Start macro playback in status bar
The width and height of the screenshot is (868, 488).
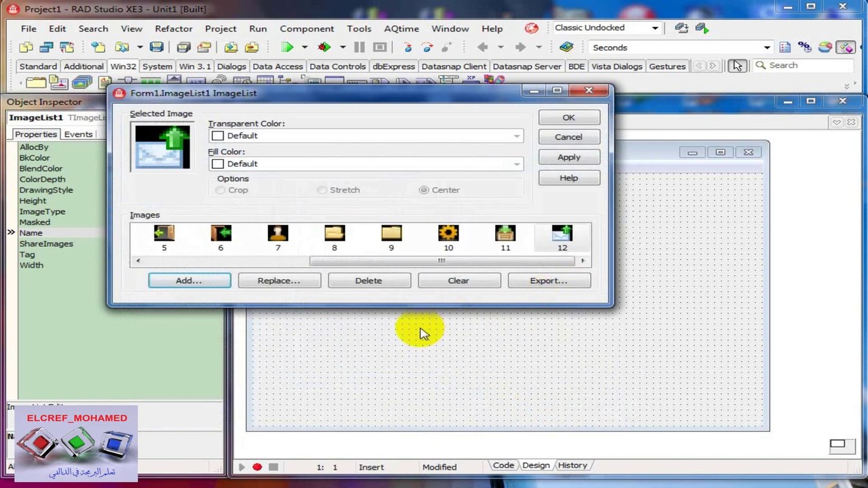pyautogui.click(x=241, y=467)
